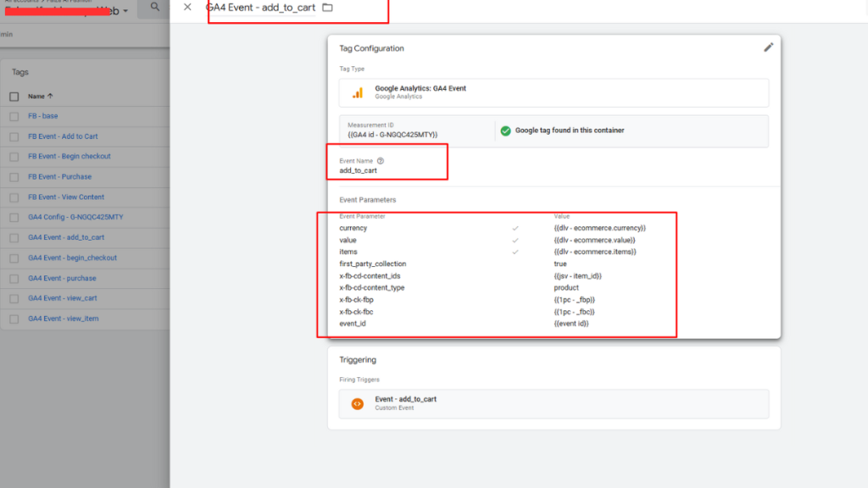Close the GA4 Event tag panel

point(187,7)
